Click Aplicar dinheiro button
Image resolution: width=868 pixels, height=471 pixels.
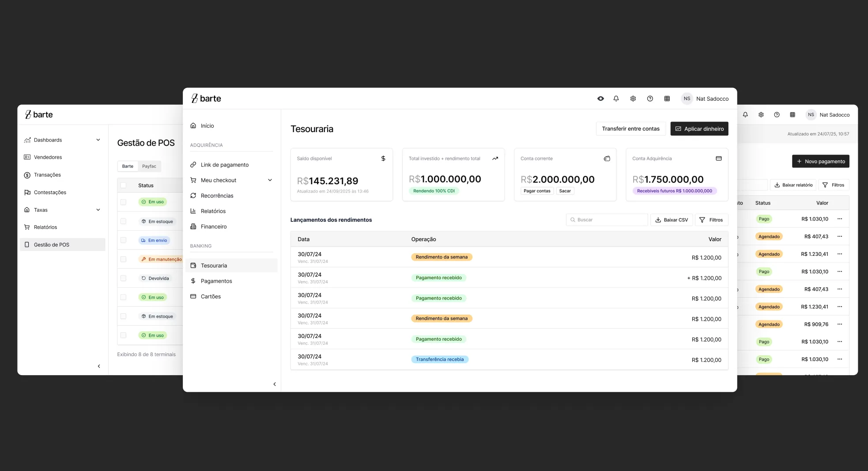click(699, 129)
